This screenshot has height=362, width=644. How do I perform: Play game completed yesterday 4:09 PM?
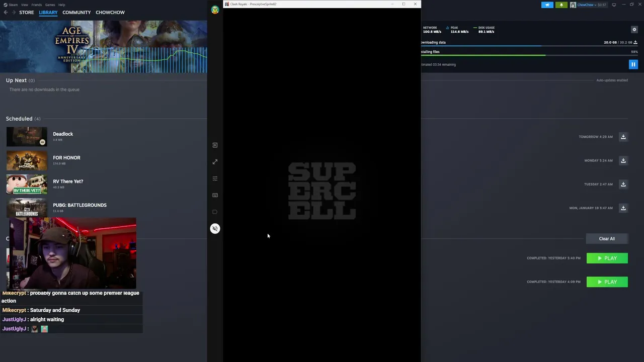point(607,282)
